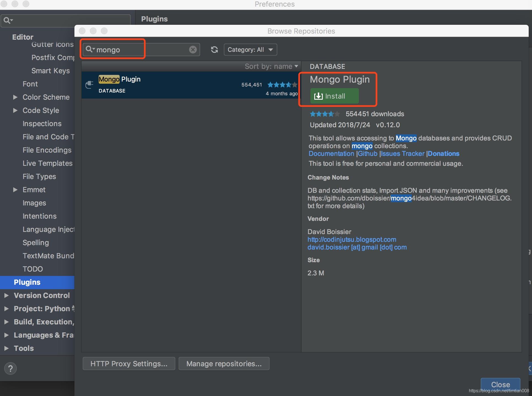Click the star rating beside downloads count

tap(324, 114)
